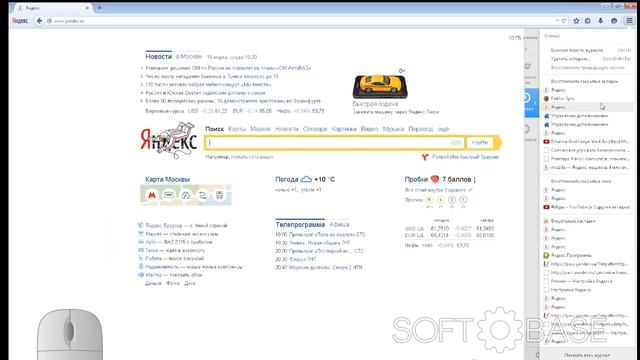Open Карты in the search services row
This screenshot has height=360, width=640.
[237, 129]
